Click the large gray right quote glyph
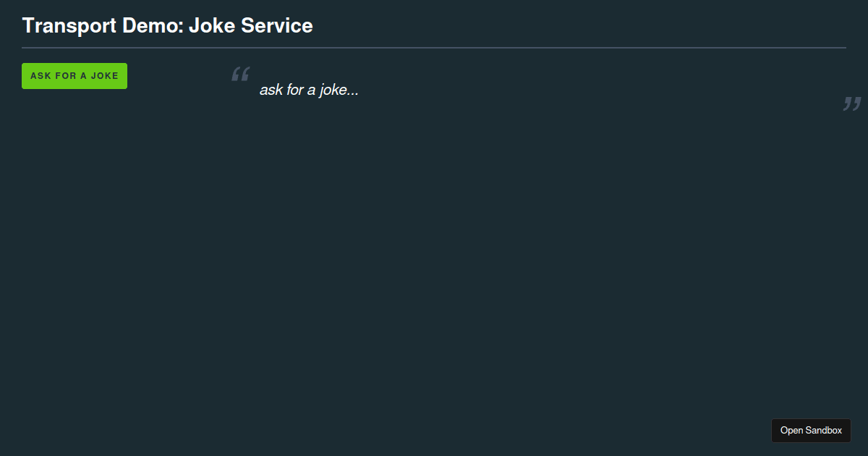868x456 pixels. point(851,104)
